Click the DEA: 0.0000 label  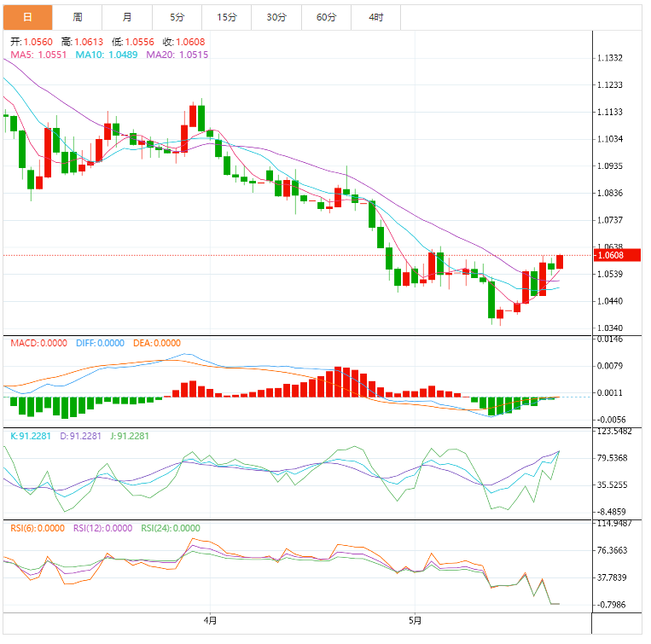pyautogui.click(x=157, y=343)
